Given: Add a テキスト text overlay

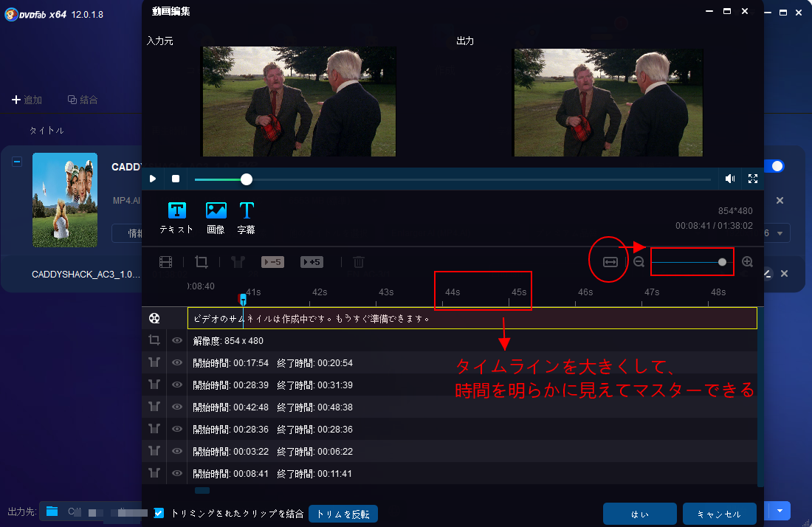Looking at the screenshot, I should [176, 218].
